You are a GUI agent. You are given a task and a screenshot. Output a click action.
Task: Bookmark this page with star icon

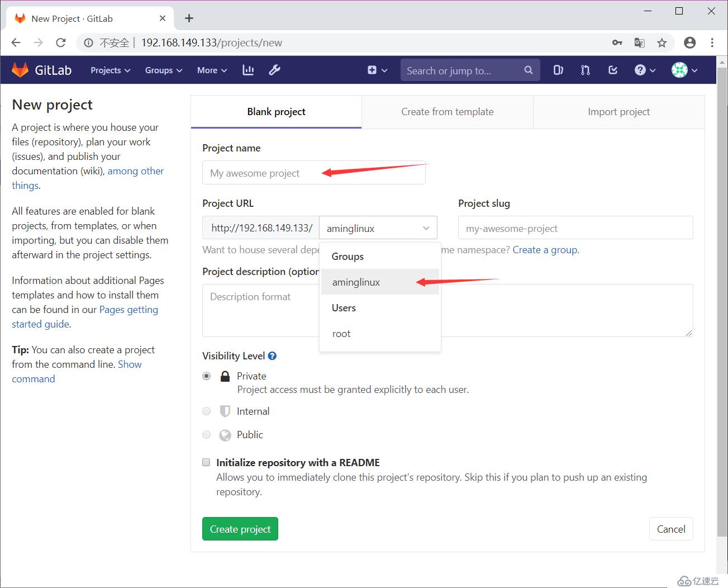pyautogui.click(x=662, y=42)
